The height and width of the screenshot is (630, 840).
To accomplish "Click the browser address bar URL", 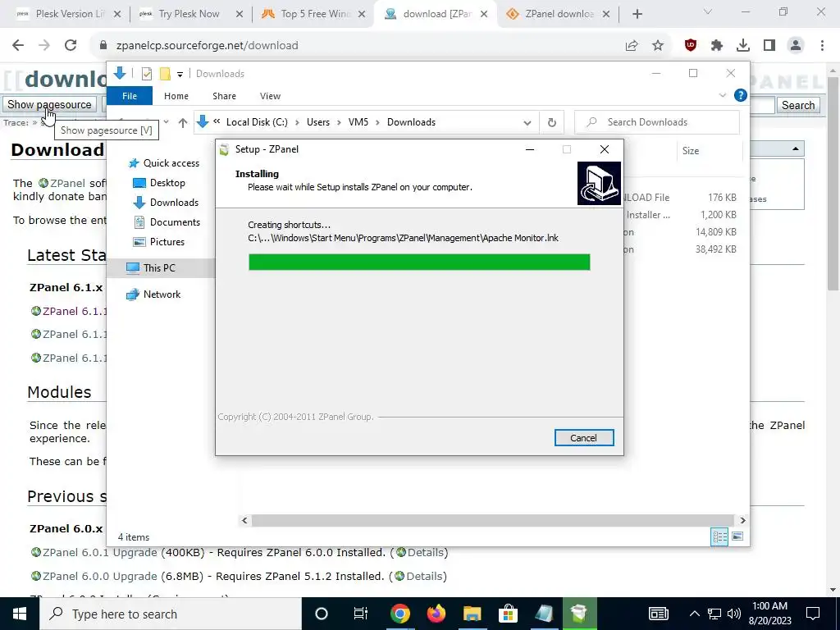I will tap(207, 46).
